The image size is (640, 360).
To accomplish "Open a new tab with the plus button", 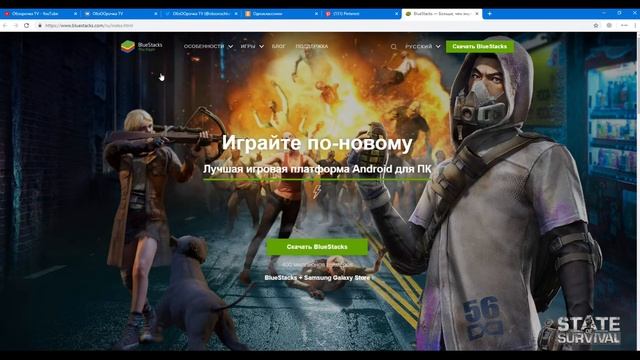I will click(x=489, y=13).
